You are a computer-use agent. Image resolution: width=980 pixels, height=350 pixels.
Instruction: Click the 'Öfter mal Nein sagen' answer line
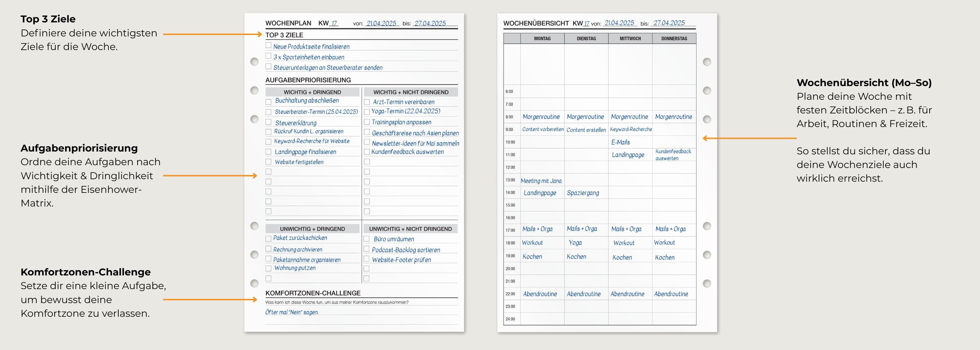pos(292,312)
